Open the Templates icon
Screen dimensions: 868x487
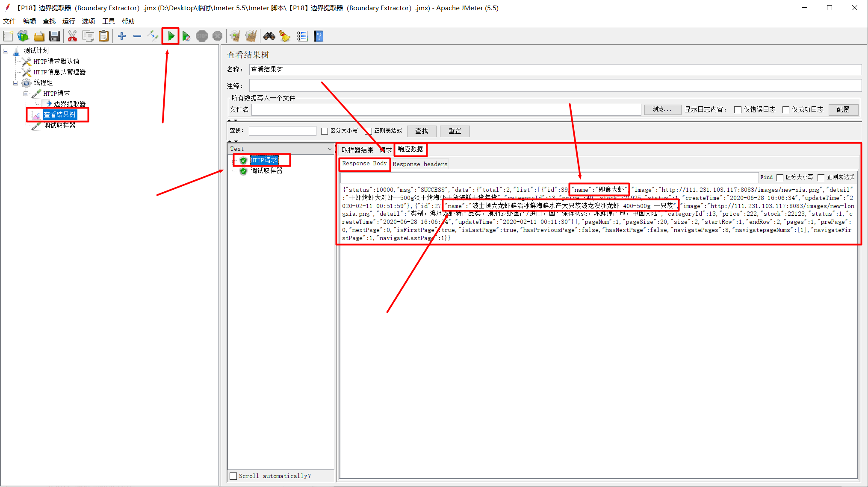coord(23,36)
